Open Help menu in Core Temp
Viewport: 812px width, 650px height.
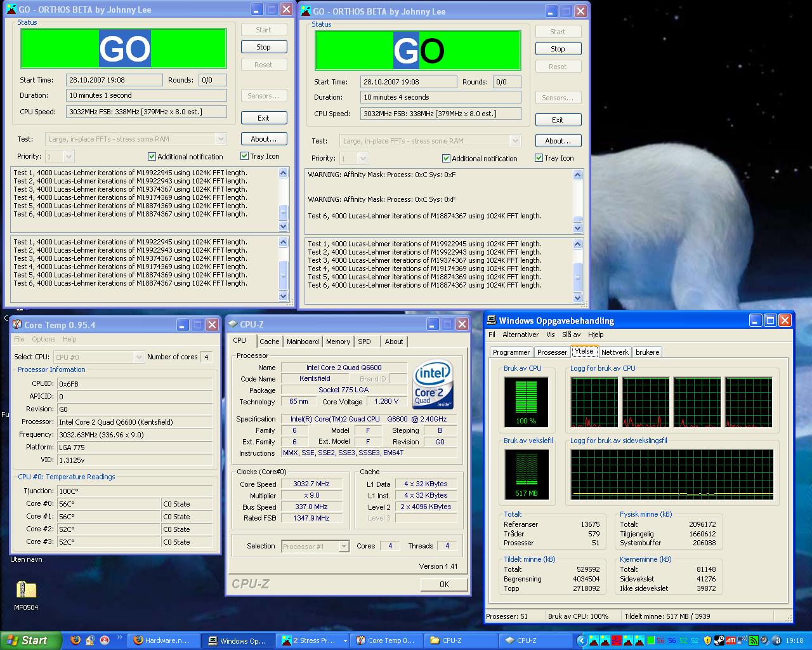click(70, 339)
